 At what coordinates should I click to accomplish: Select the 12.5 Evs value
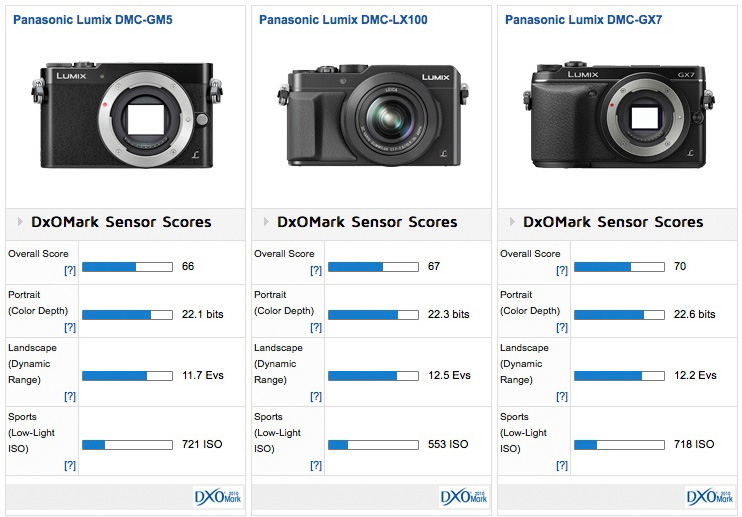[x=450, y=375]
